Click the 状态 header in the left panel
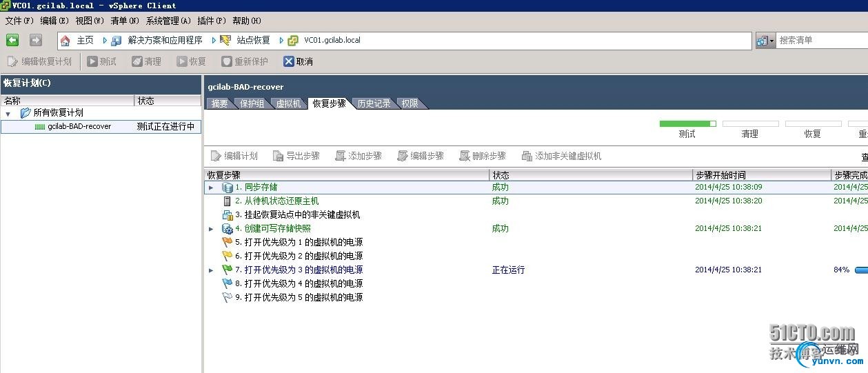This screenshot has width=868, height=373. 168,101
